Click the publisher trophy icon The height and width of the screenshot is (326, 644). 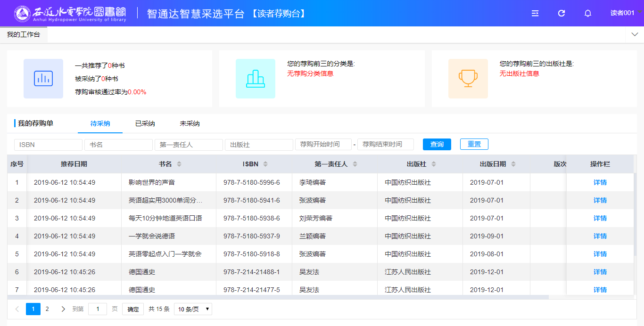[468, 79]
